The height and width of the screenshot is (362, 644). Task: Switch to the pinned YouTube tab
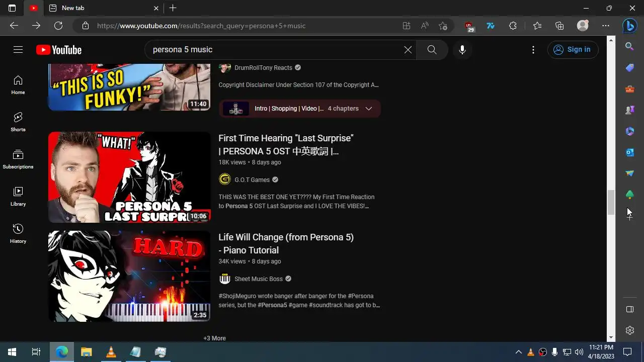tap(33, 8)
